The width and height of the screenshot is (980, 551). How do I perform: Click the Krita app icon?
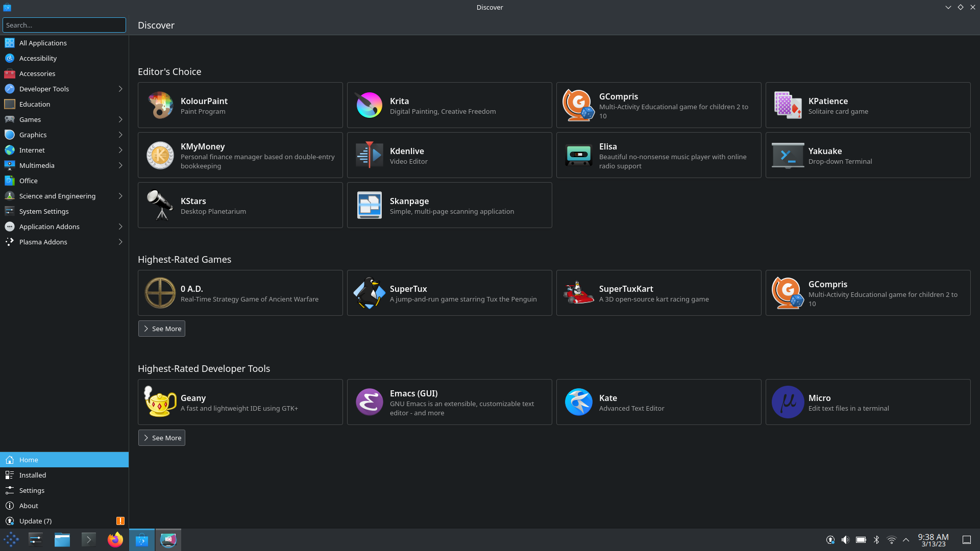pos(369,105)
